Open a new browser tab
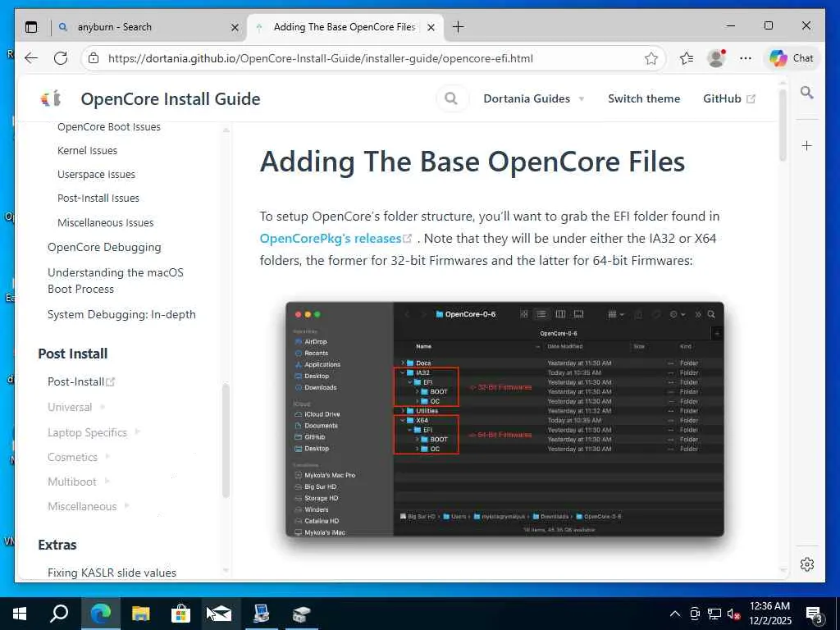The height and width of the screenshot is (630, 840). coord(458,27)
